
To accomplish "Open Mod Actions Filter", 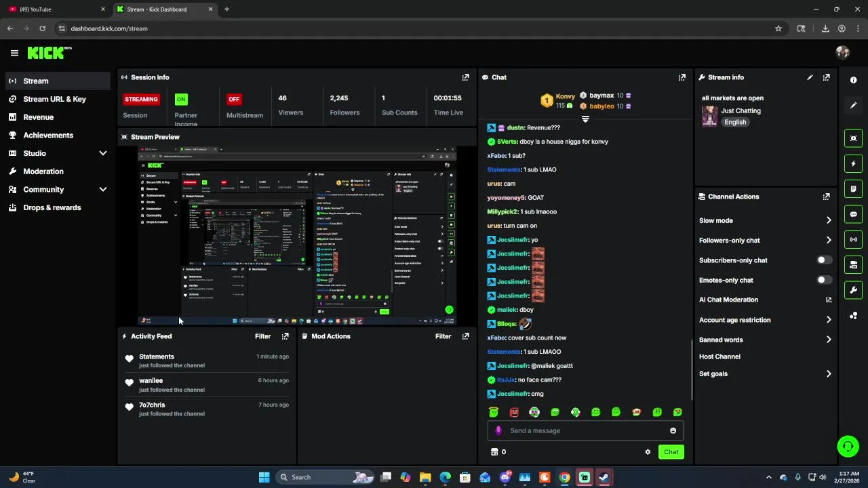I will [x=443, y=336].
